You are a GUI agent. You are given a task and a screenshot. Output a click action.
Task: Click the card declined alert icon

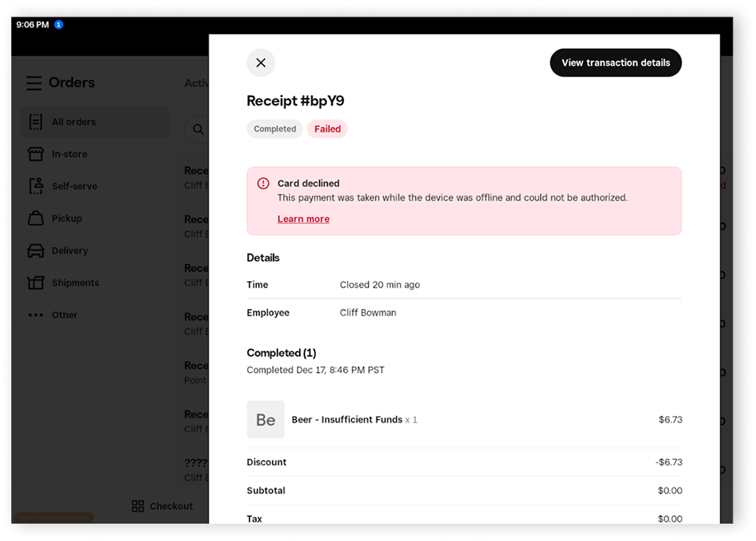(264, 183)
